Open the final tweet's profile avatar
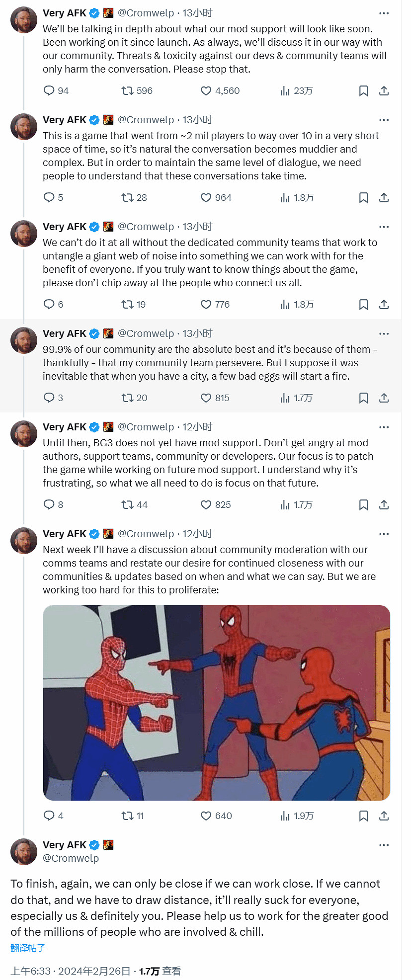411x980 pixels. [x=24, y=852]
